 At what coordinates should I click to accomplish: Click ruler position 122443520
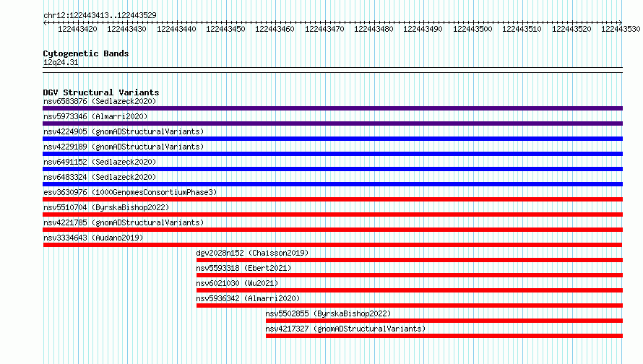pos(571,29)
